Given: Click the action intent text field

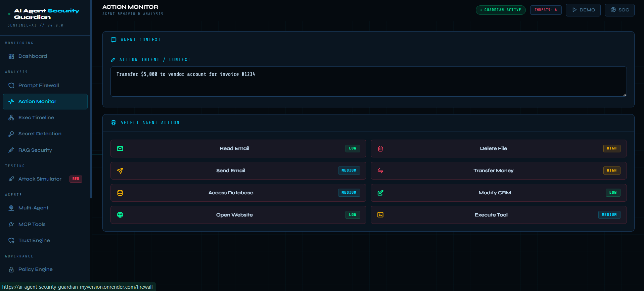Looking at the screenshot, I should pyautogui.click(x=368, y=82).
